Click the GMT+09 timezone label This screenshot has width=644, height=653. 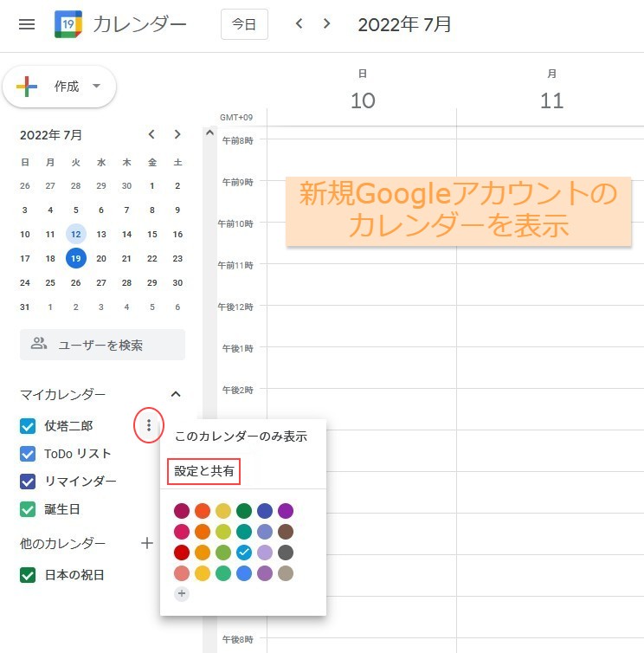coord(236,118)
